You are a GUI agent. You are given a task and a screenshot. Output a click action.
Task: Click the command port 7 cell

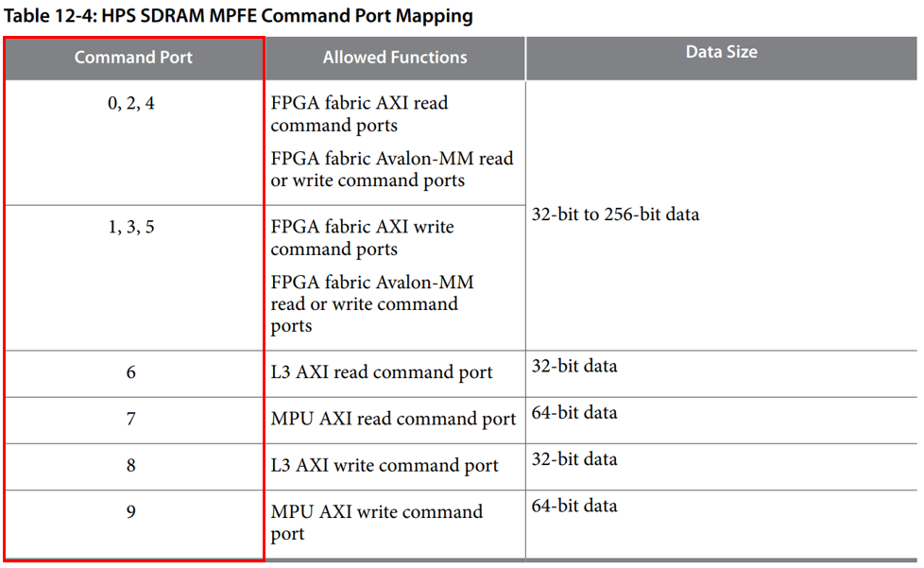click(131, 419)
